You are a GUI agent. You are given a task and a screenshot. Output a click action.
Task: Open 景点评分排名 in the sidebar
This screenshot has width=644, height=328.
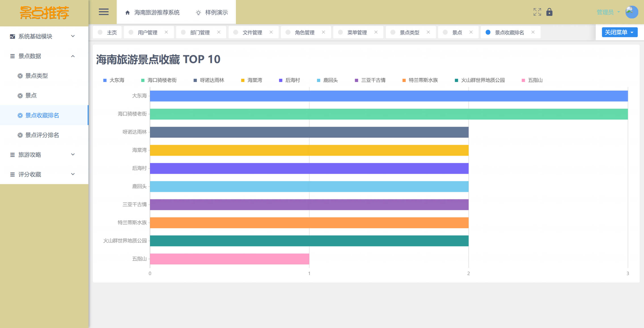42,135
